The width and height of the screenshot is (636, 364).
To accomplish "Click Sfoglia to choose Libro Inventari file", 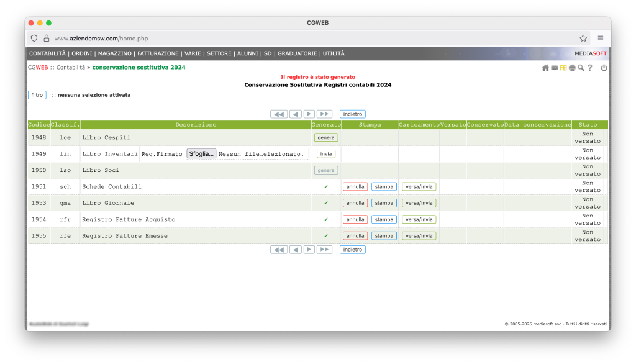I will pyautogui.click(x=201, y=153).
